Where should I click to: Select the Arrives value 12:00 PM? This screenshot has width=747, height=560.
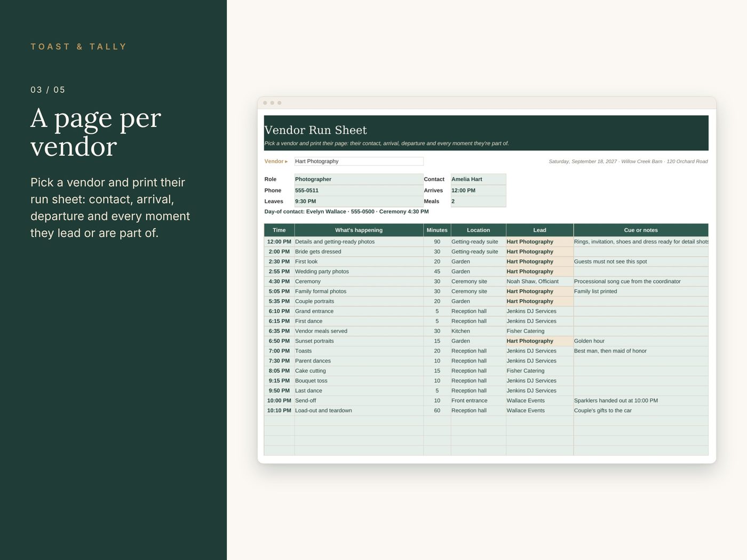pyautogui.click(x=478, y=190)
